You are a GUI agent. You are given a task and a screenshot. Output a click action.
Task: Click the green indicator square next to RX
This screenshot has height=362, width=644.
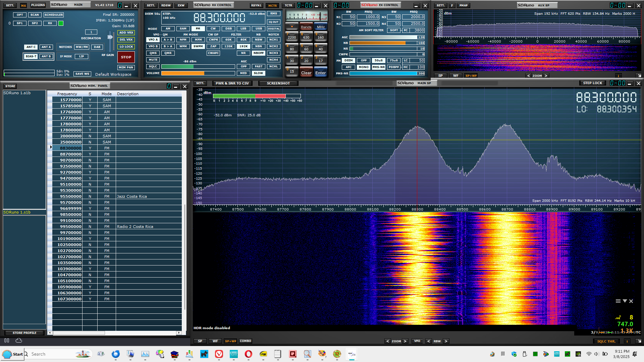(x=61, y=23)
